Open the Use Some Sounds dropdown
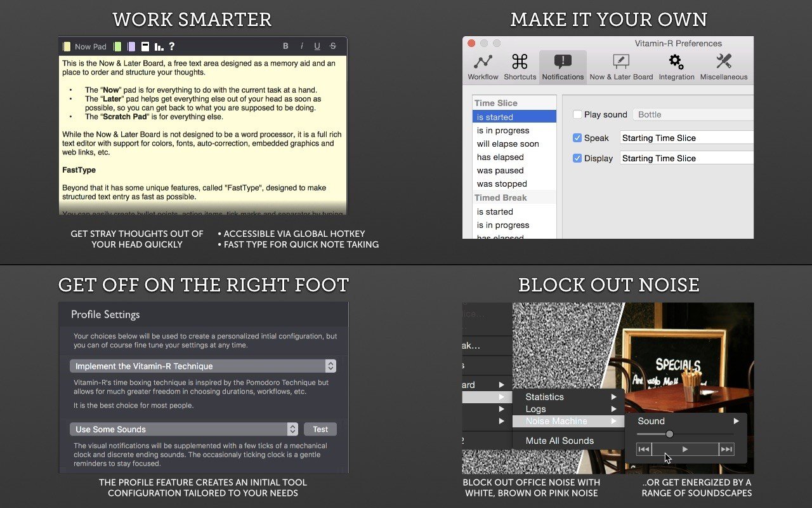Image resolution: width=812 pixels, height=508 pixels. click(x=183, y=429)
